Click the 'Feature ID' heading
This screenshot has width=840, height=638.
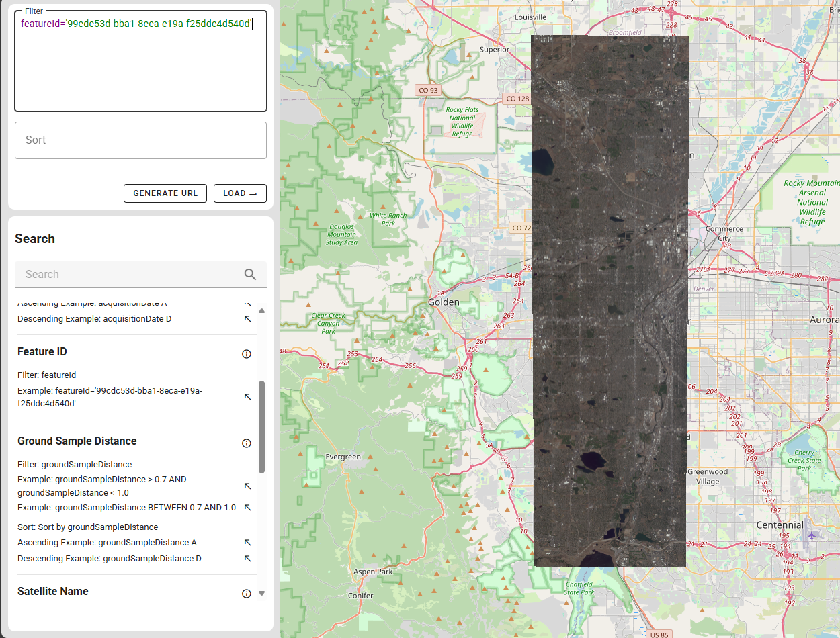[x=42, y=352]
